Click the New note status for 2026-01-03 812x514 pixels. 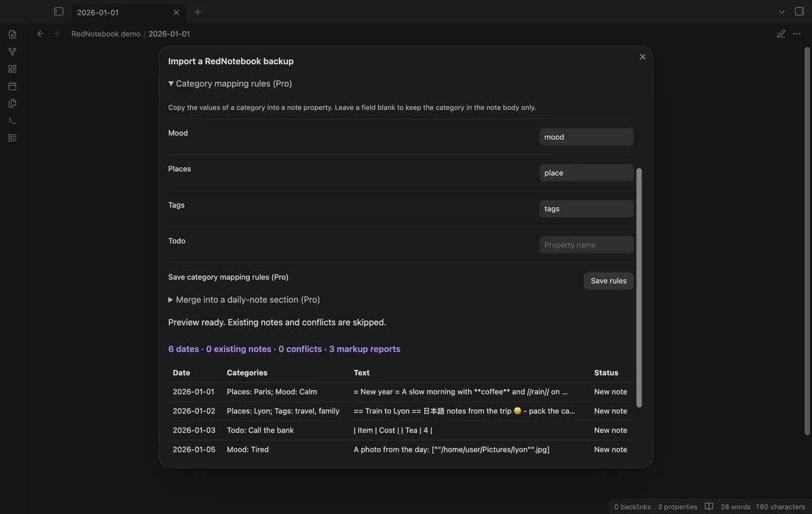pyautogui.click(x=610, y=430)
